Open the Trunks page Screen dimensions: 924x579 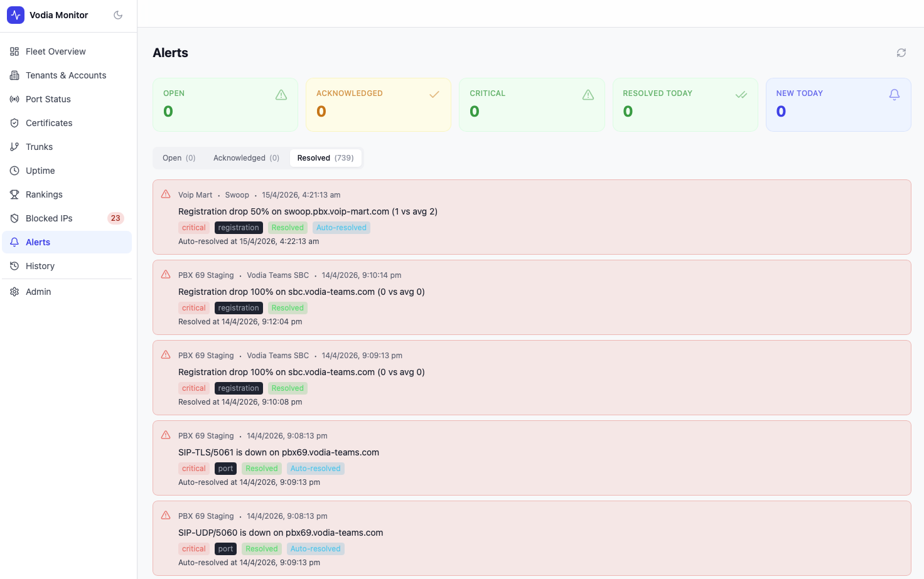[39, 147]
